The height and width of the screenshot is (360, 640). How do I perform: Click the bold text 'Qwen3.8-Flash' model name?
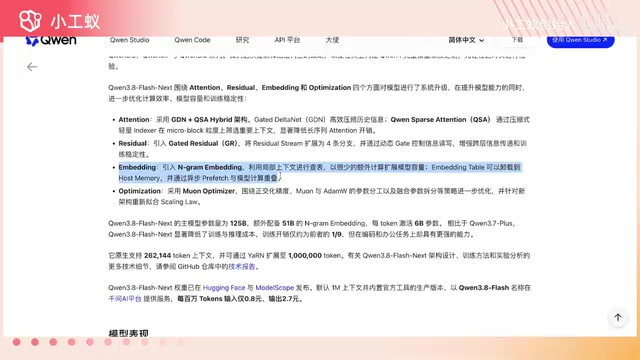pyautogui.click(x=484, y=288)
